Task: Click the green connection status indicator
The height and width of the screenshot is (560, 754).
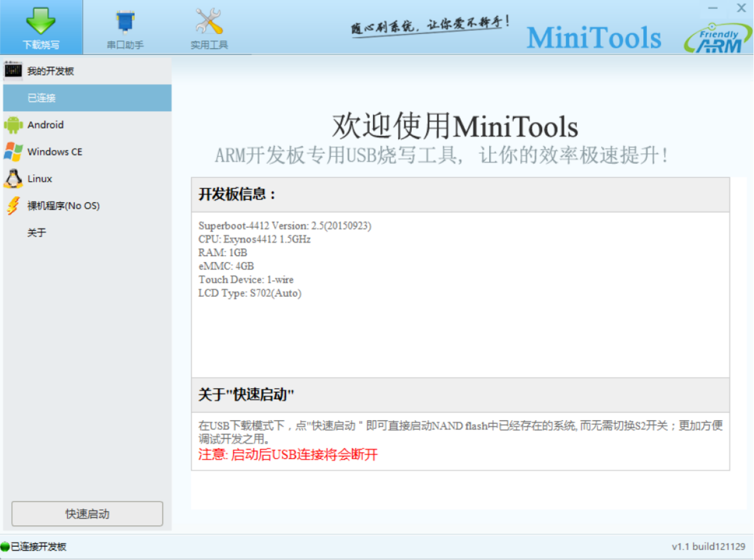Action: tap(5, 547)
